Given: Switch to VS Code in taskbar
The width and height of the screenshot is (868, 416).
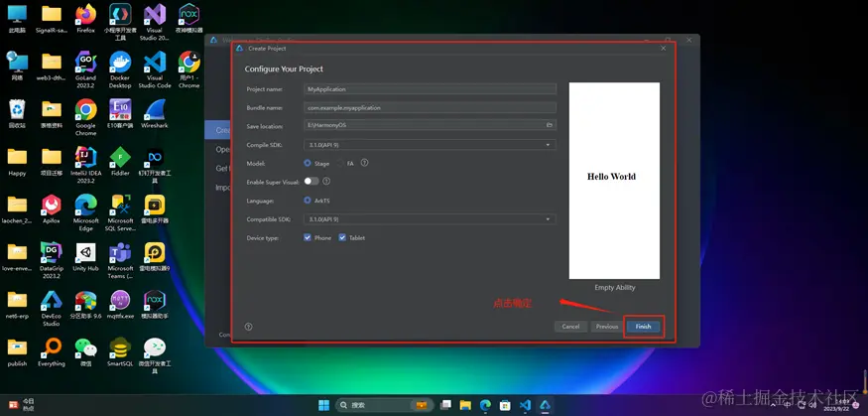Looking at the screenshot, I should pyautogui.click(x=525, y=405).
